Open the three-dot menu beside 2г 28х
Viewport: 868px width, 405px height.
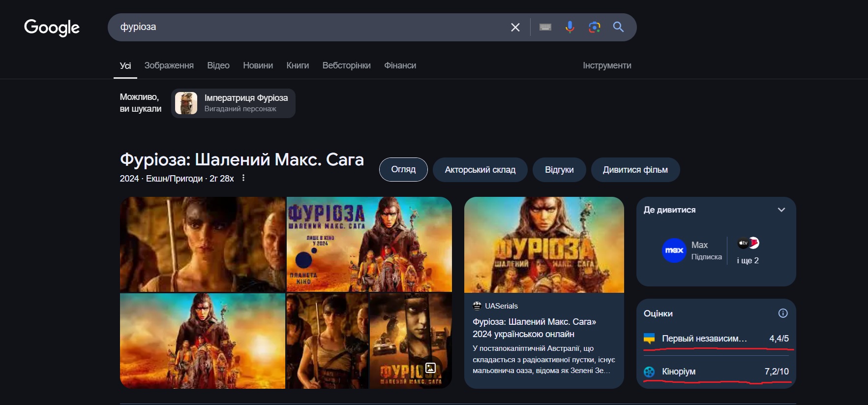click(x=243, y=178)
